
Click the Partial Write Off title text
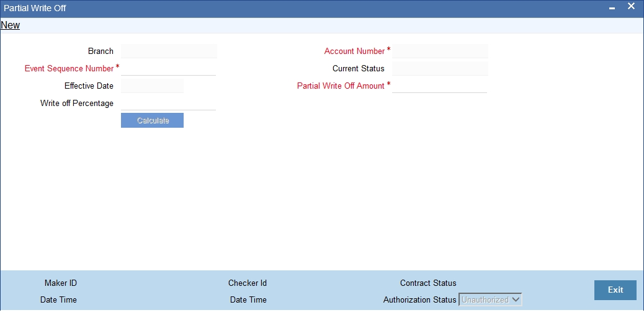35,8
